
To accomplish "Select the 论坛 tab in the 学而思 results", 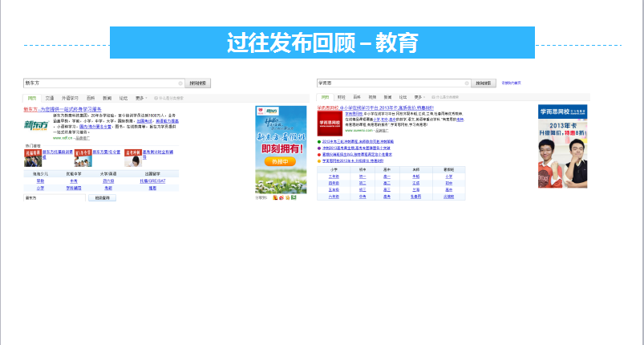I will 403,97.
